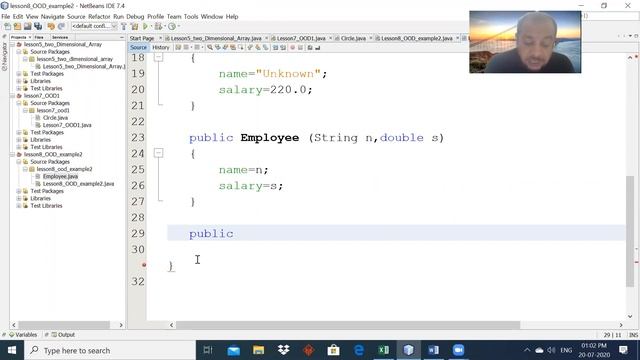Click the Clean and Build icon

(x=134, y=27)
